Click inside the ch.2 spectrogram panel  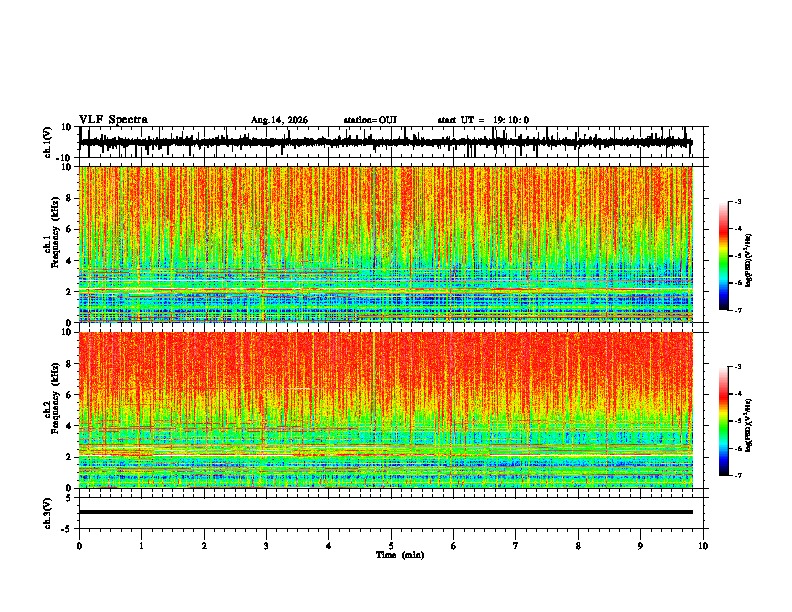(x=385, y=410)
